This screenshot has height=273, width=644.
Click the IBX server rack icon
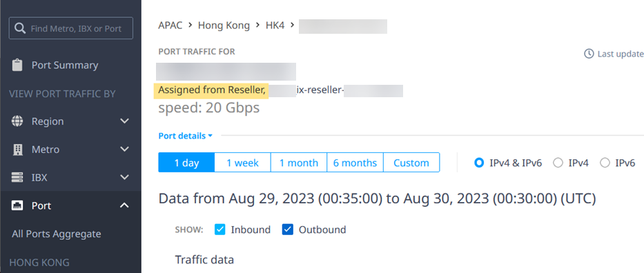point(17,177)
